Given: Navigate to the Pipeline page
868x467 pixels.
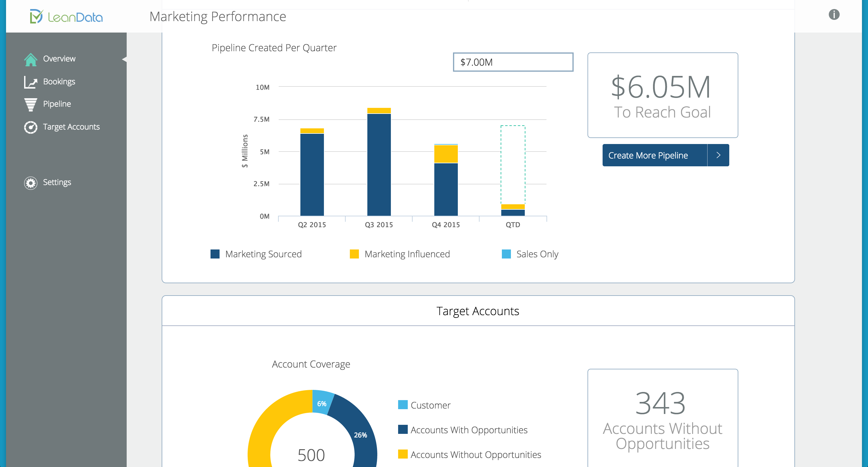Looking at the screenshot, I should [57, 104].
